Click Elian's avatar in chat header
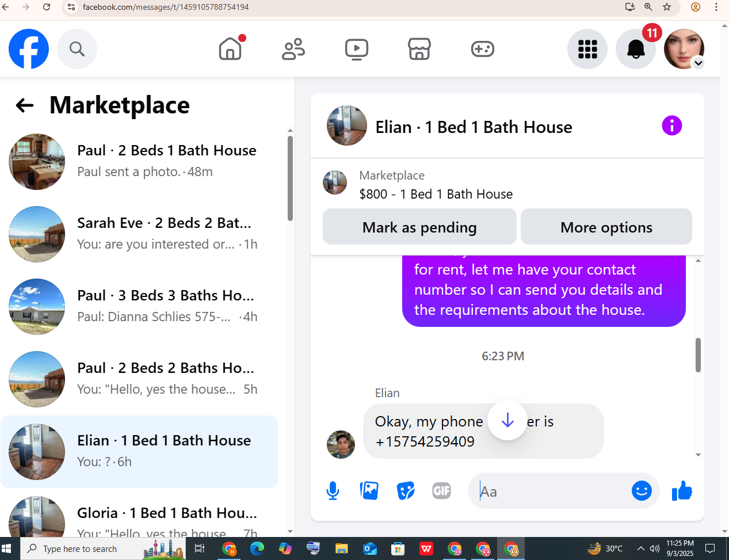This screenshot has height=560, width=729. (x=347, y=125)
